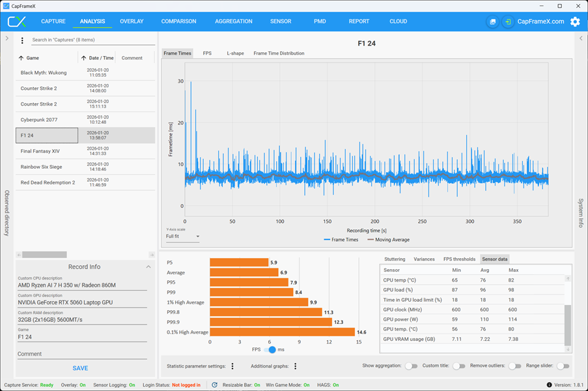Screen dimensions: 588x391
Task: Toggle Show aggregation switch
Action: pyautogui.click(x=412, y=366)
